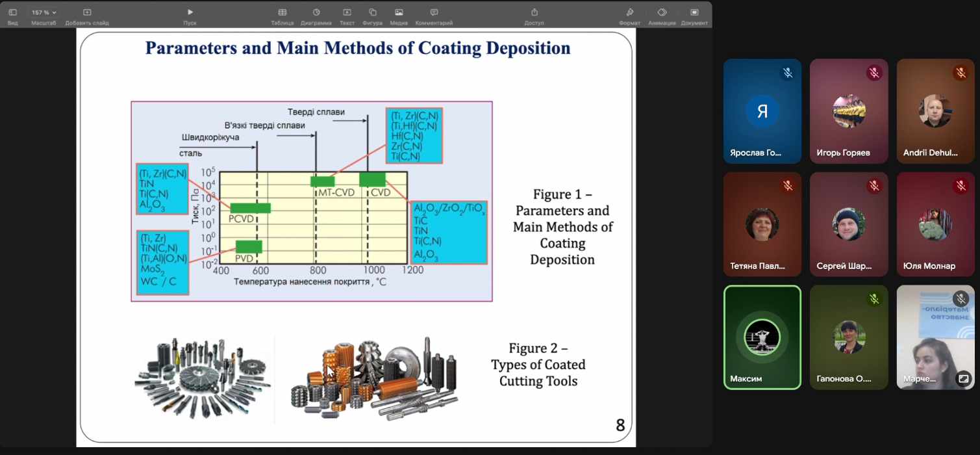The image size is (980, 455).
Task: Select the slide title about Coating Deposition
Action: coord(357,49)
